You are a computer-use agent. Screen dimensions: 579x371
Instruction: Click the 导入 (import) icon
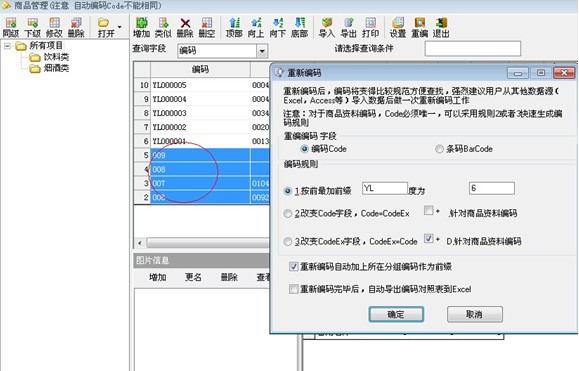click(x=327, y=27)
